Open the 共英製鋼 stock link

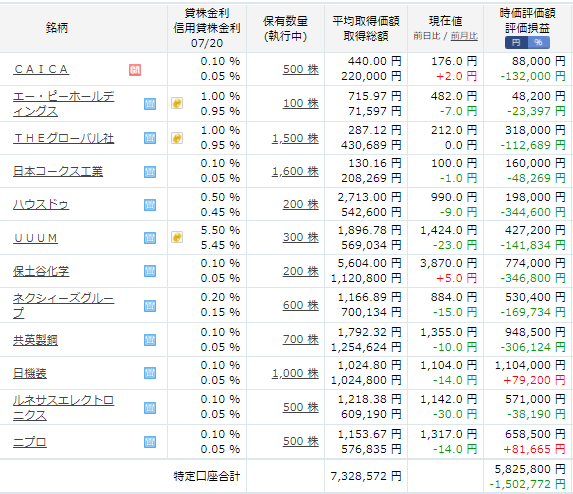[35, 340]
